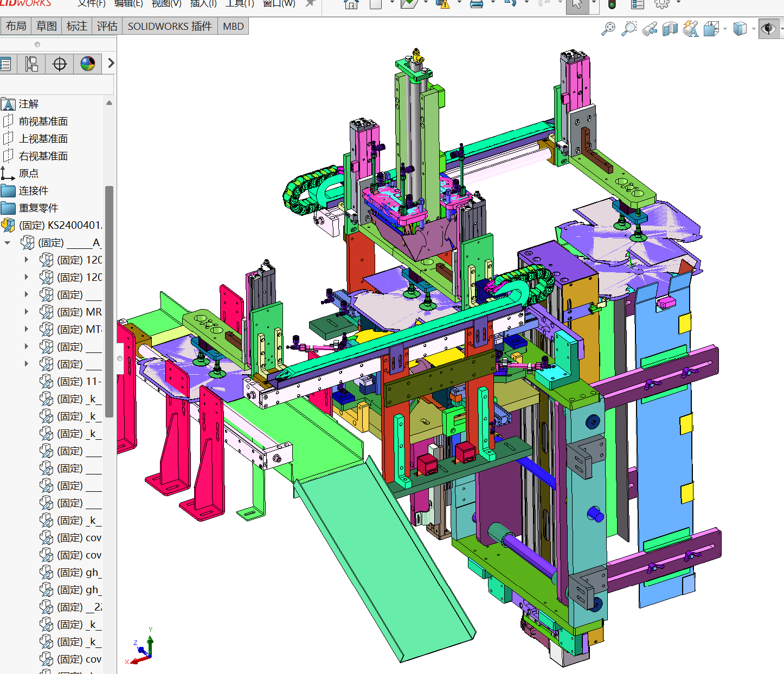Toggle the Hide/Show Items eye icon
The height and width of the screenshot is (674, 784).
coord(768,28)
